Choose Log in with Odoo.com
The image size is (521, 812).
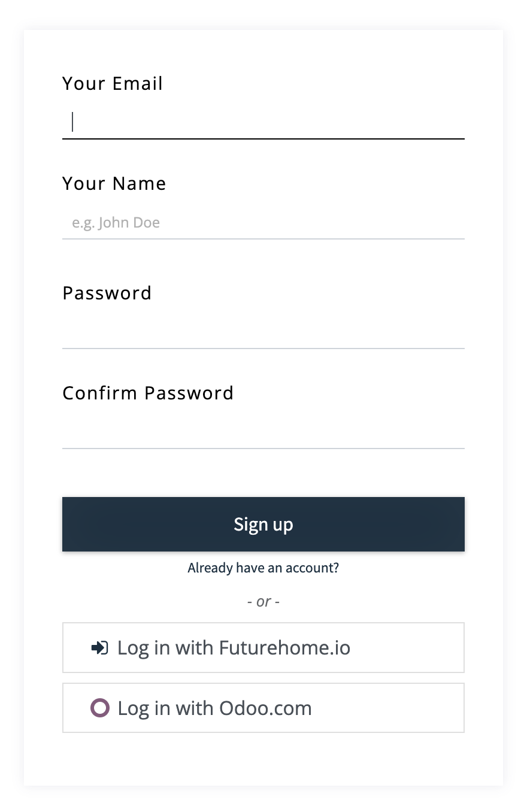tap(263, 708)
